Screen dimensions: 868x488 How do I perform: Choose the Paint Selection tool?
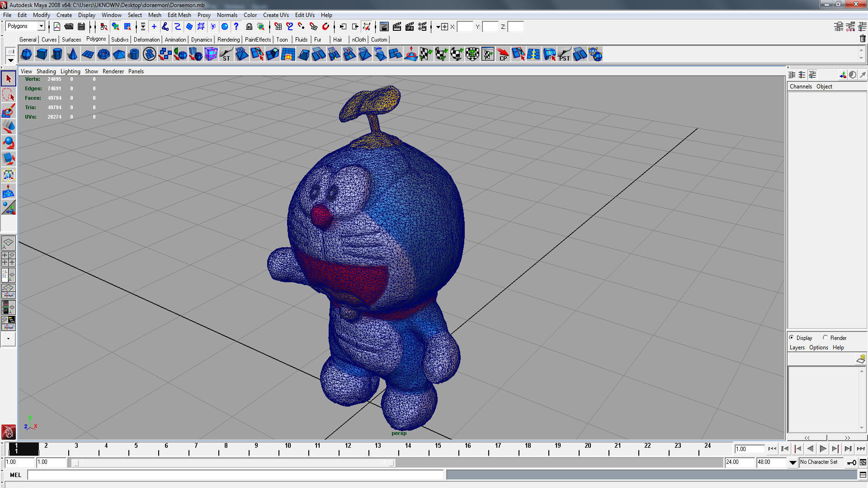(x=8, y=111)
